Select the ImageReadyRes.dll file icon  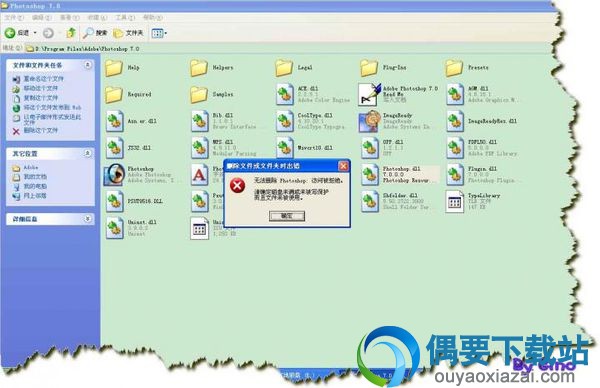coord(455,121)
